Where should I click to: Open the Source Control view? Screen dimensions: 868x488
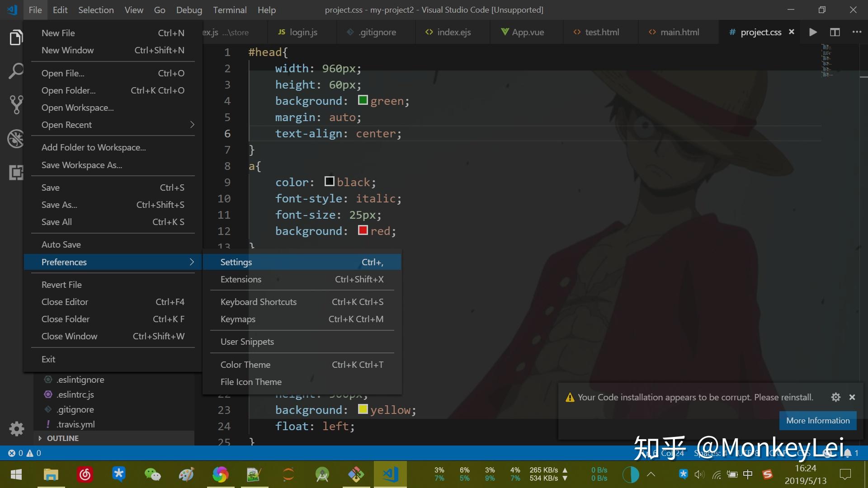point(16,105)
